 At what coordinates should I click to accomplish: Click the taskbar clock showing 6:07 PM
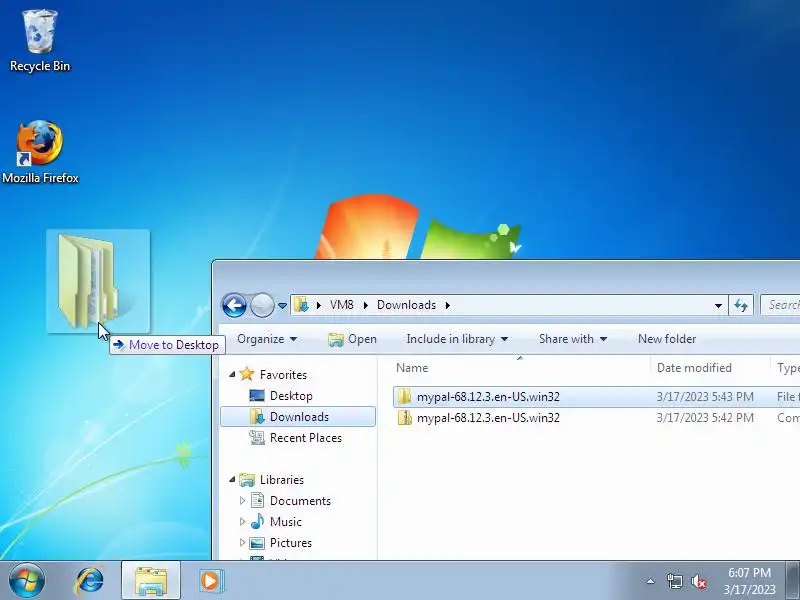coord(749,581)
